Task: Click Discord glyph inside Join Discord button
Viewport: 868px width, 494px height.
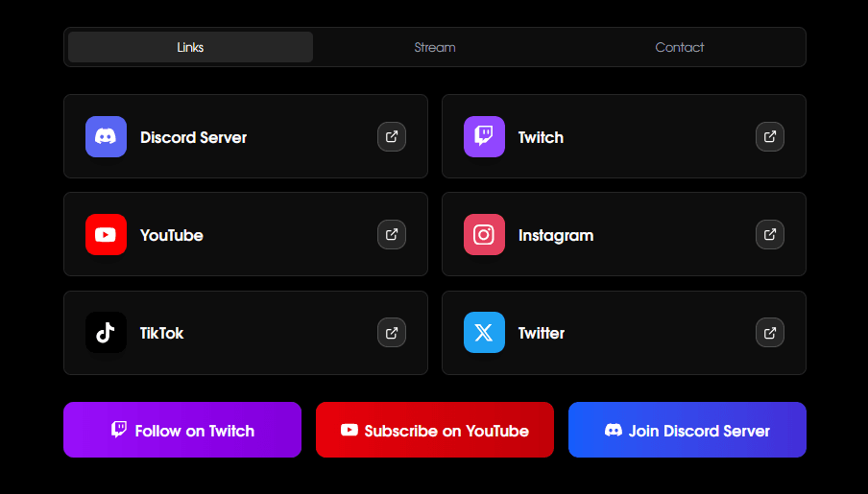Action: [614, 430]
